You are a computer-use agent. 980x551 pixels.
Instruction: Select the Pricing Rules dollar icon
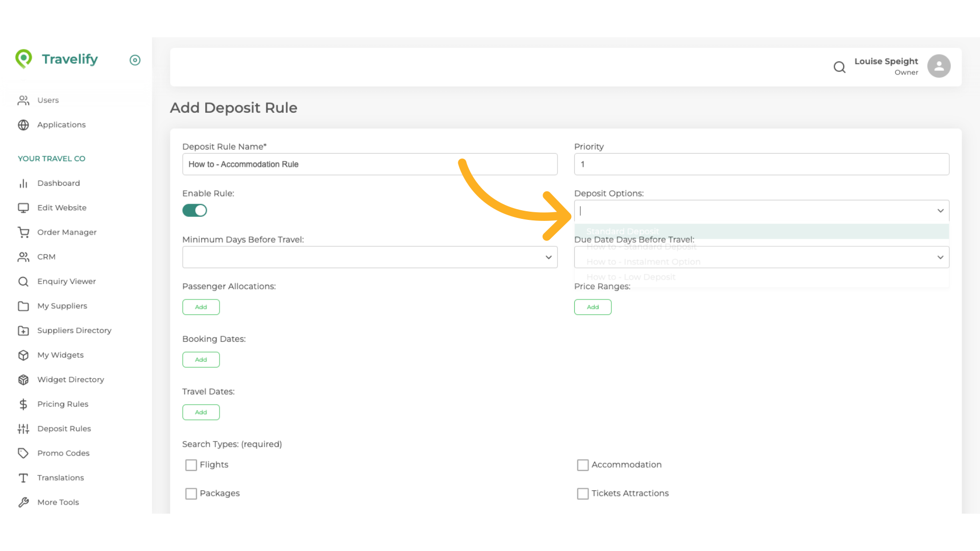pyautogui.click(x=23, y=404)
